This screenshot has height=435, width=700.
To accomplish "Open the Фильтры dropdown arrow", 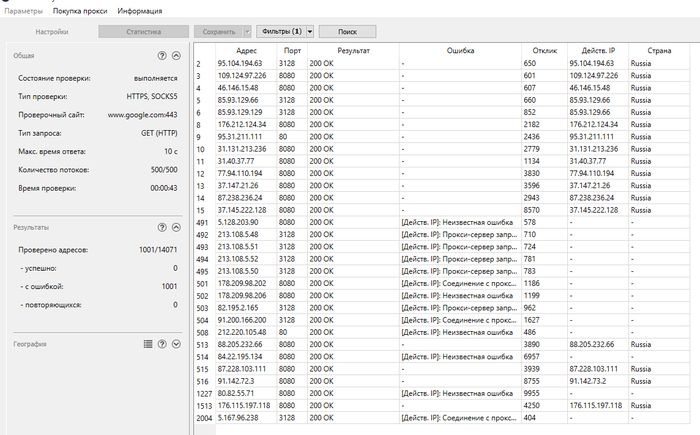I will coord(309,32).
